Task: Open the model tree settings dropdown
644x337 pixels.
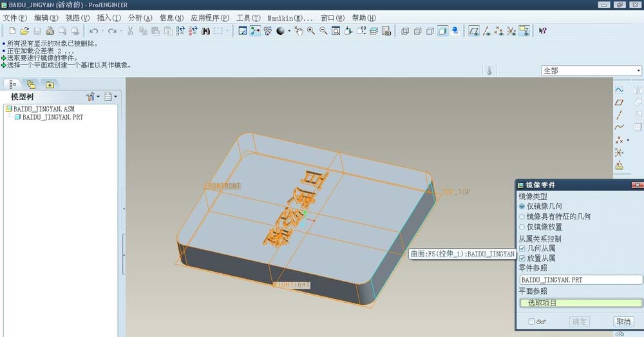Action: [x=93, y=97]
